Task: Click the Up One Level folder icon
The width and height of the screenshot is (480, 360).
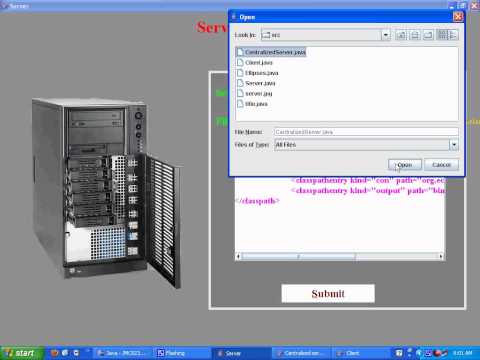Action: tap(401, 35)
